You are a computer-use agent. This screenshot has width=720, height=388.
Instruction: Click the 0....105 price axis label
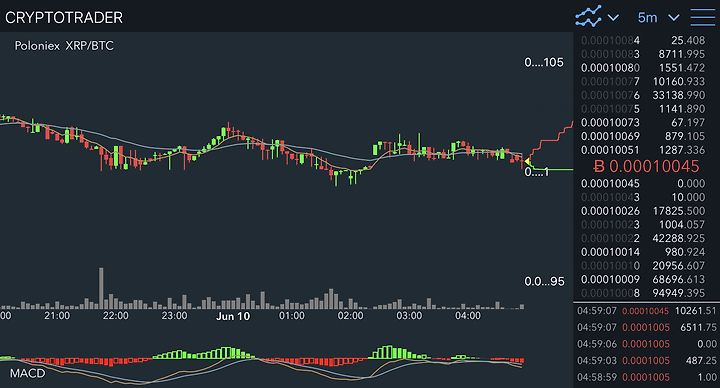(544, 62)
